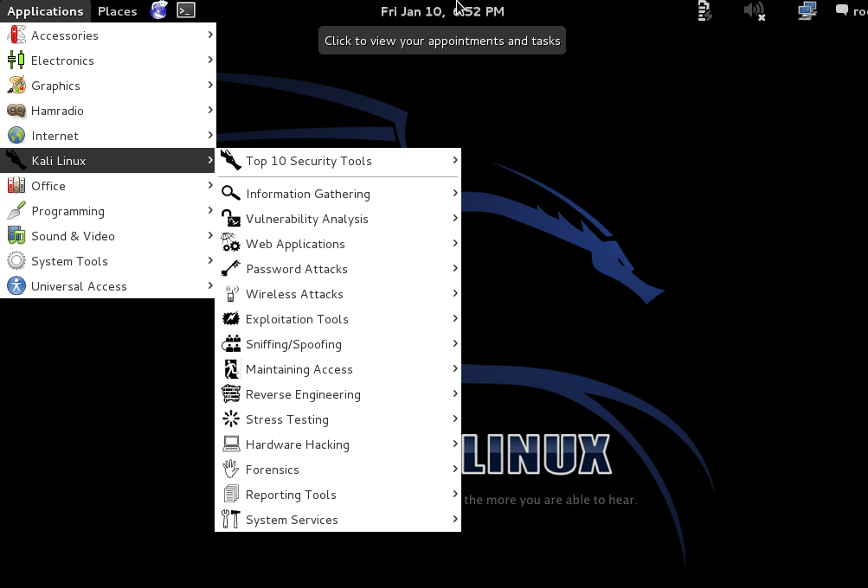Click the magnifier icon beside Information Gathering
This screenshot has height=588, width=868.
coord(230,194)
